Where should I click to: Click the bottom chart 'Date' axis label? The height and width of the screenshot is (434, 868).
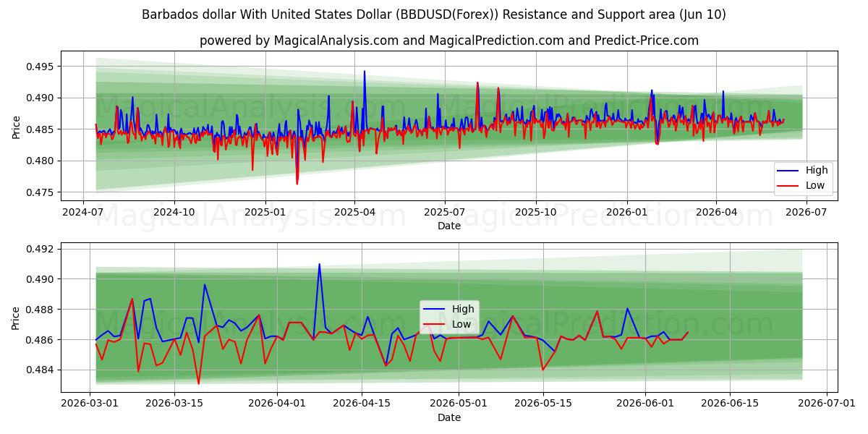(x=449, y=417)
